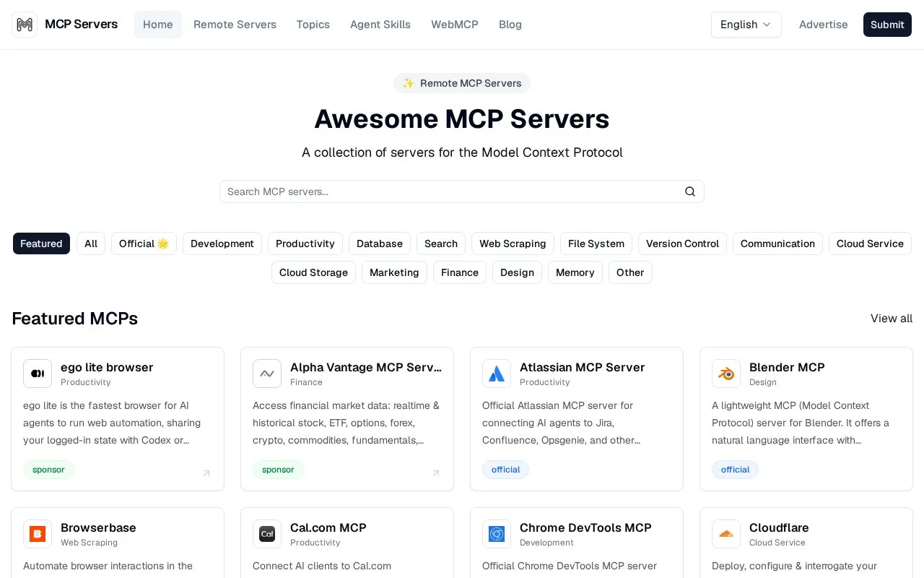Image resolution: width=924 pixels, height=578 pixels.
Task: Choose the Finance category filter
Action: coord(460,272)
